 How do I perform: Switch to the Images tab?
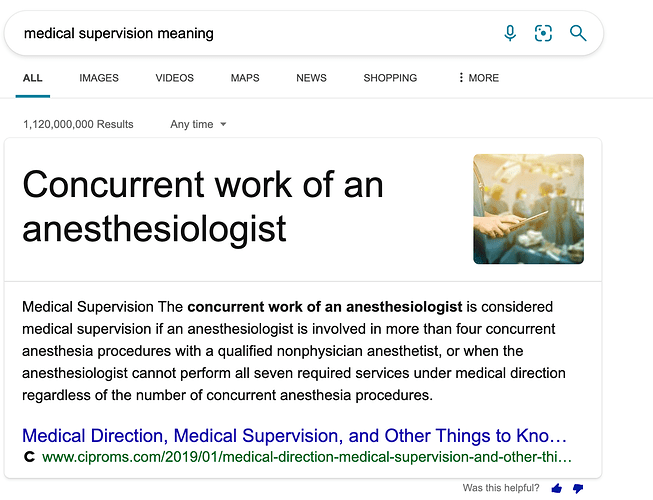point(99,78)
